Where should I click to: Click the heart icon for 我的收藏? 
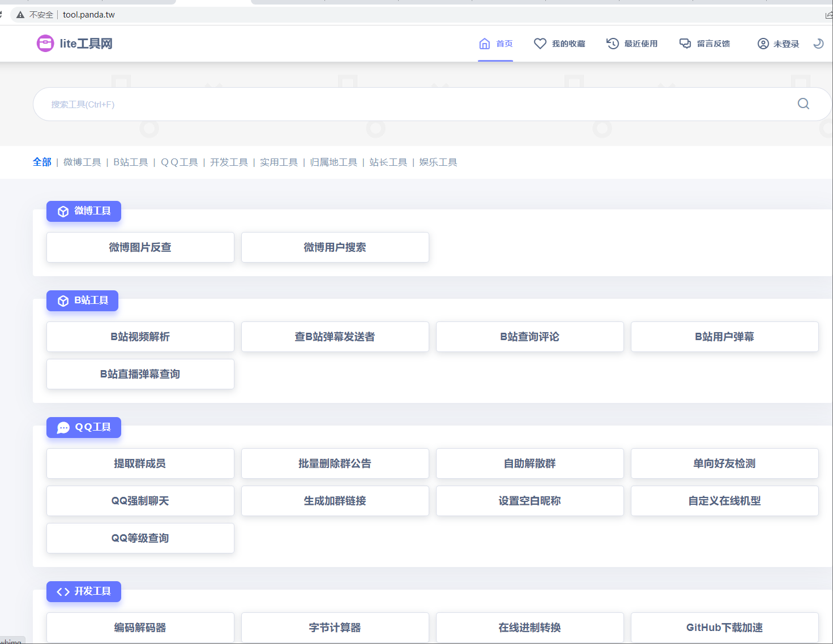coord(540,44)
